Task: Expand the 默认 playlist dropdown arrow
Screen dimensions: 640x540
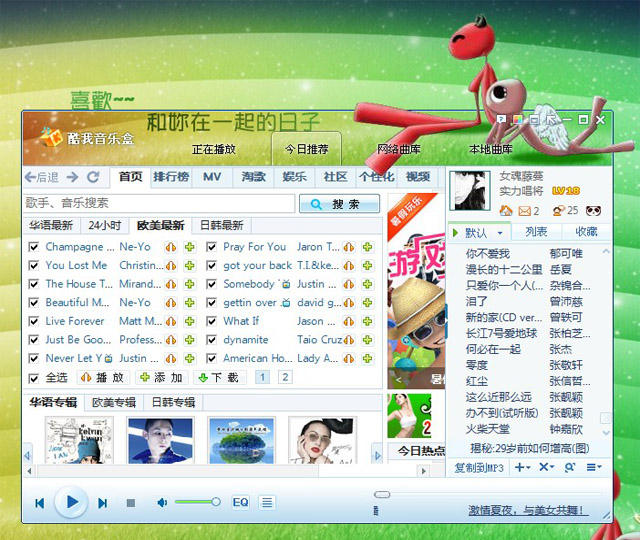Action: click(x=500, y=233)
